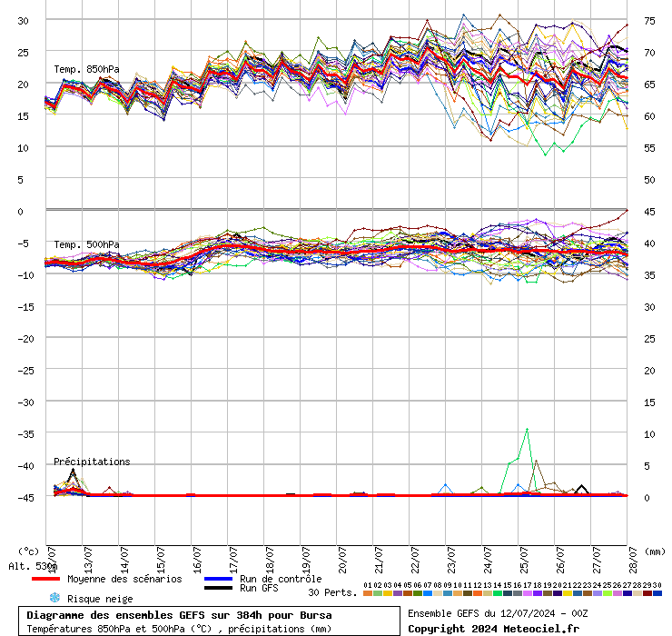Click the black Run GFS legend line
This screenshot has width=672, height=636.
coord(219,588)
